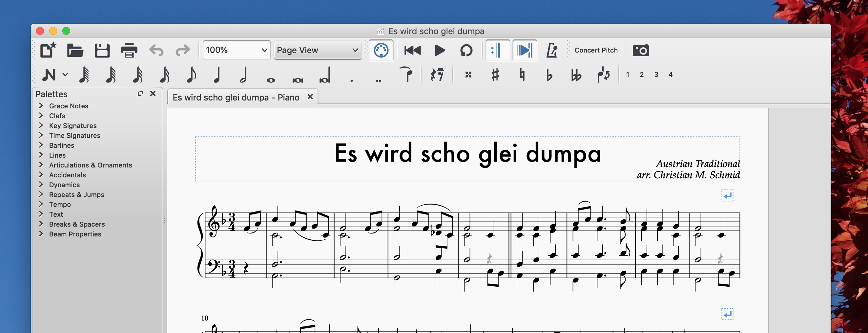Toggle MIDI input button
Image resolution: width=868 pixels, height=333 pixels.
click(x=381, y=50)
